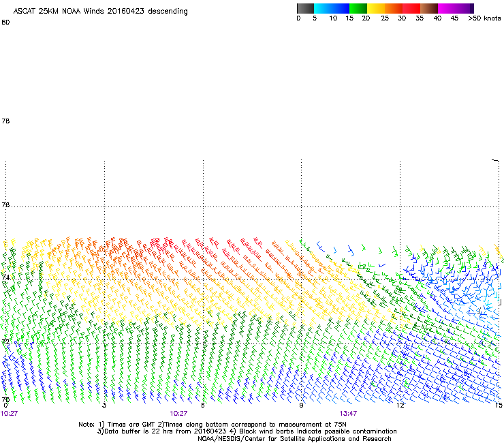The image size is (504, 443).
Task: Click the '>50 knots' legend label
Action: coord(484,18)
